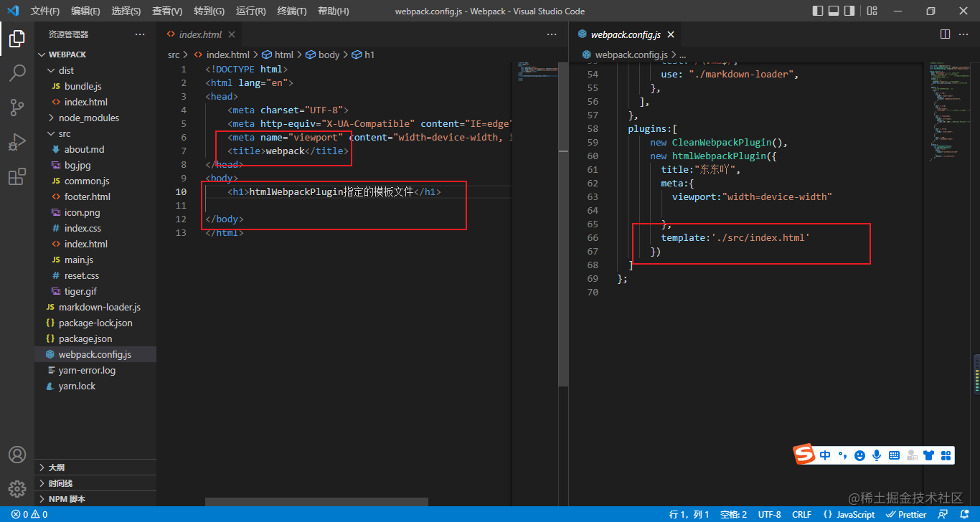Click the explorer panel more actions ellipsis

pyautogui.click(x=140, y=34)
